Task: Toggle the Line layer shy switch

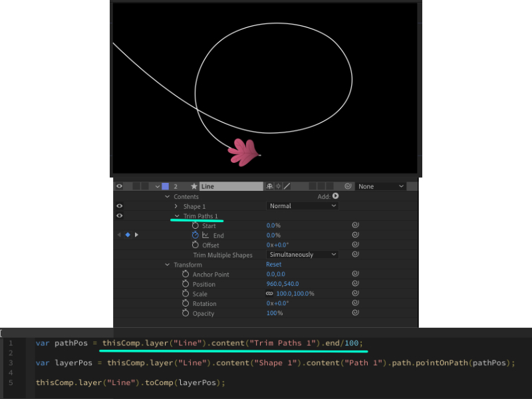Action: (x=269, y=186)
